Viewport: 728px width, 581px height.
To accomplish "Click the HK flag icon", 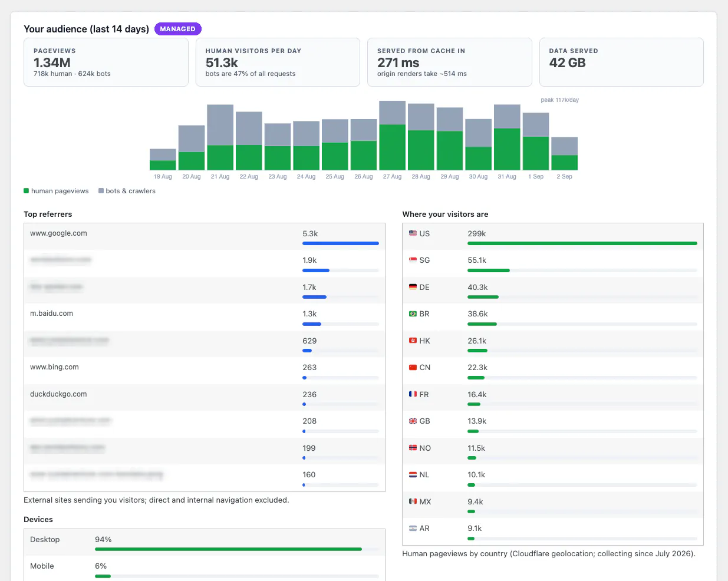I will tap(413, 341).
